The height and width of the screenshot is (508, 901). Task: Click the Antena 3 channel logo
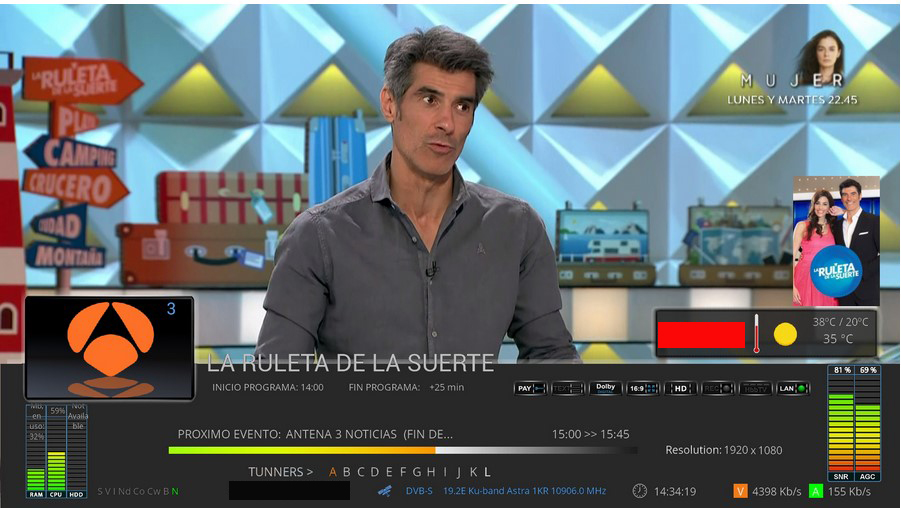(x=109, y=348)
